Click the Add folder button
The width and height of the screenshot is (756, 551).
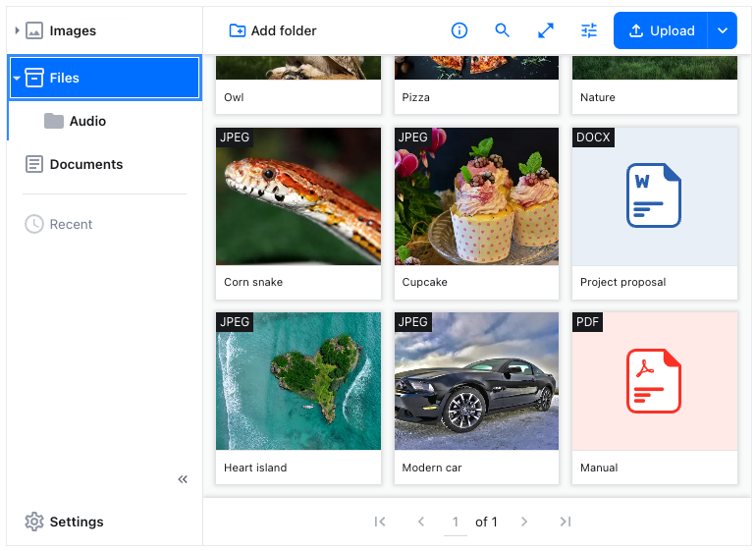(x=273, y=30)
